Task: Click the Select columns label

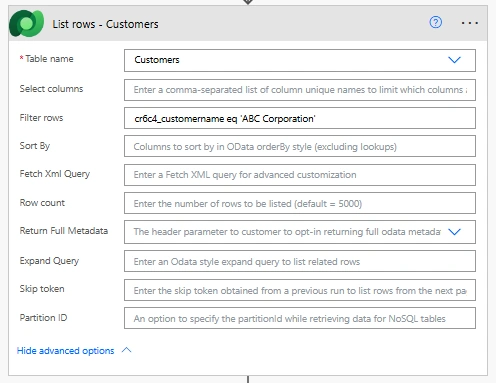Action: click(x=51, y=89)
